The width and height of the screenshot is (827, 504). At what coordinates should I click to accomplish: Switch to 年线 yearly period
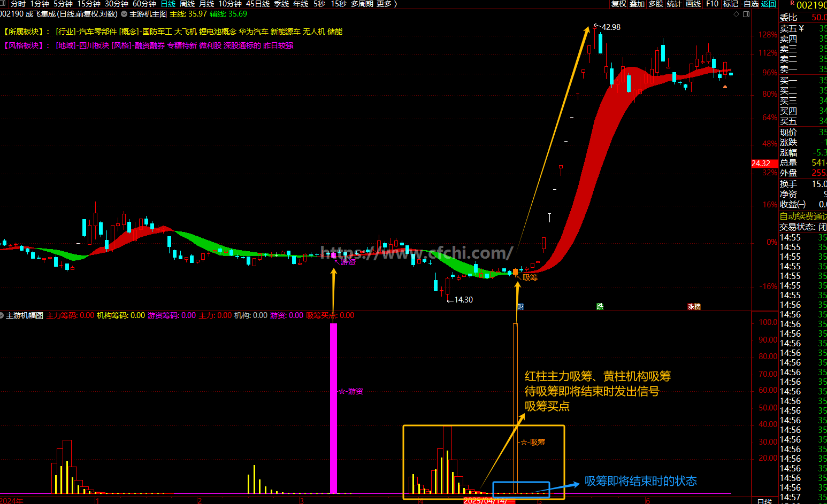(301, 4)
